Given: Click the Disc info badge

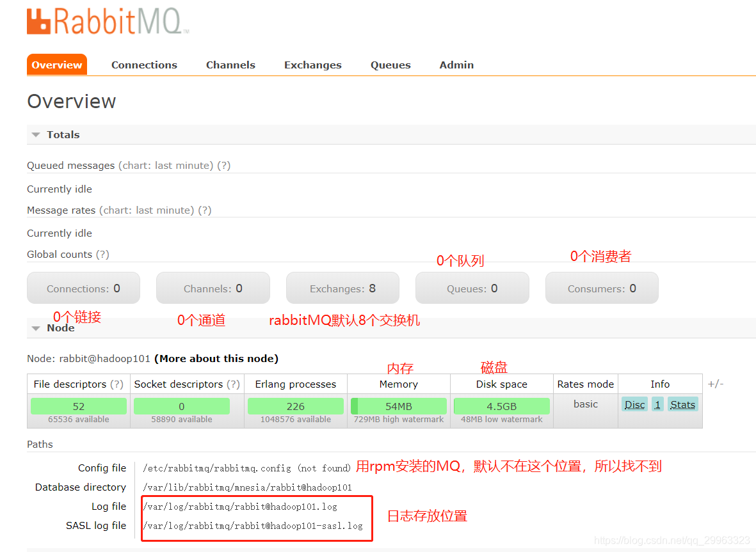Looking at the screenshot, I should (634, 405).
